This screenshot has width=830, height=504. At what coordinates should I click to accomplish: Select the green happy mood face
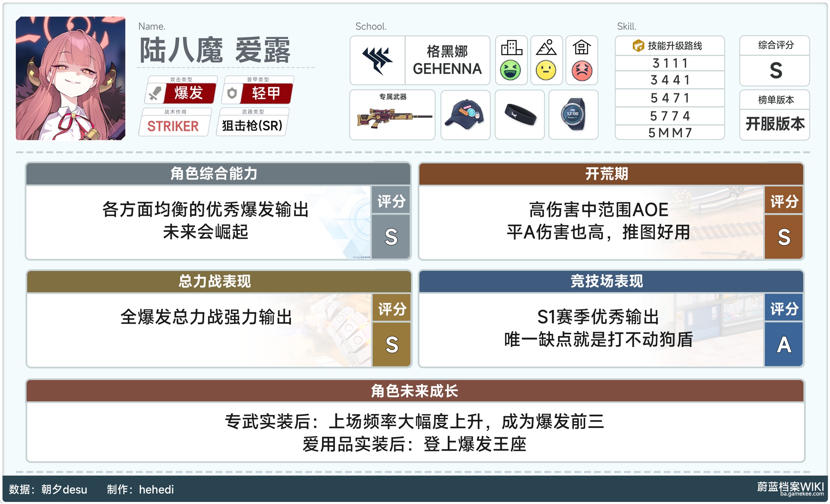(510, 71)
